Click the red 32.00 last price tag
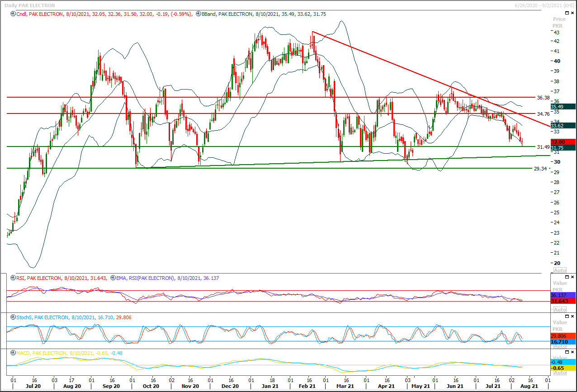577x392 pixels. click(563, 142)
